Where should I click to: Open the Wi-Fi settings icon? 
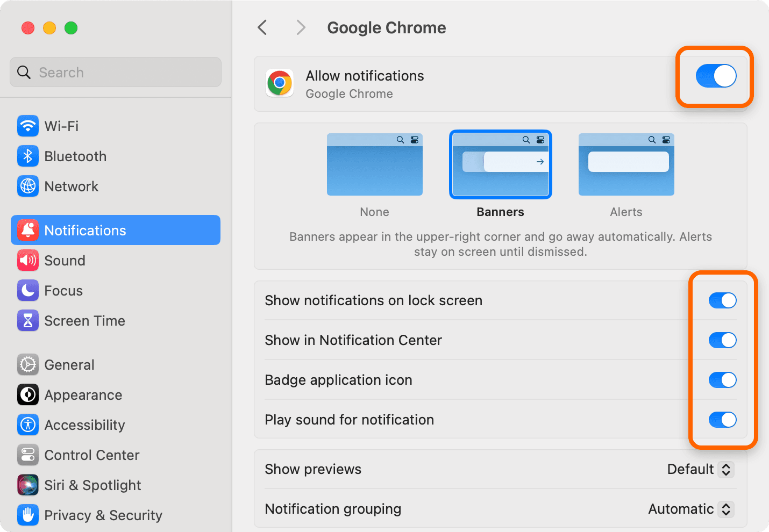click(28, 126)
